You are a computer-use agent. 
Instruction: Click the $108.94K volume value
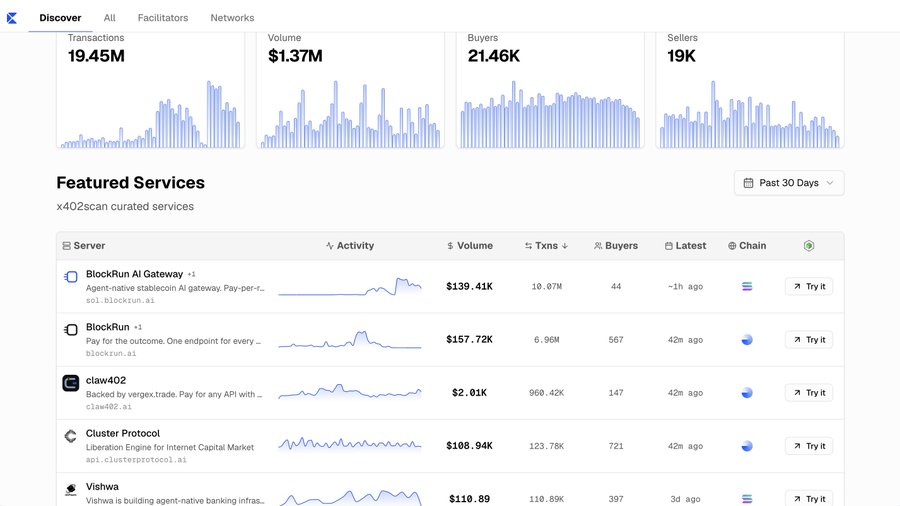coord(470,446)
